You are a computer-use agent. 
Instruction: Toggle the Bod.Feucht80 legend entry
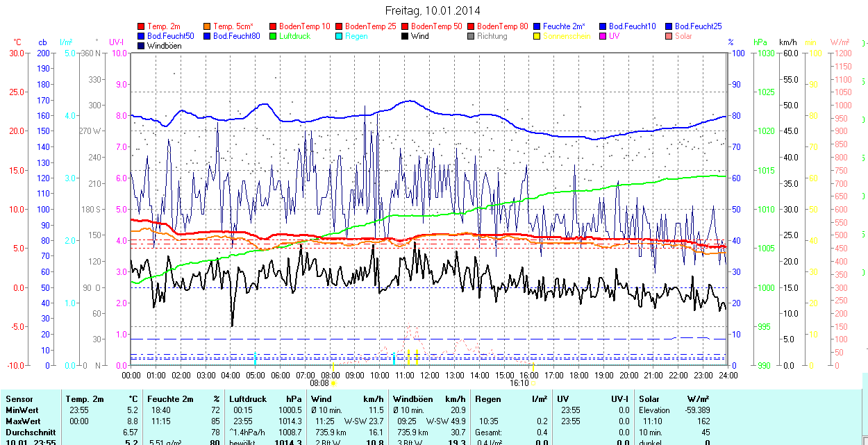pos(236,36)
